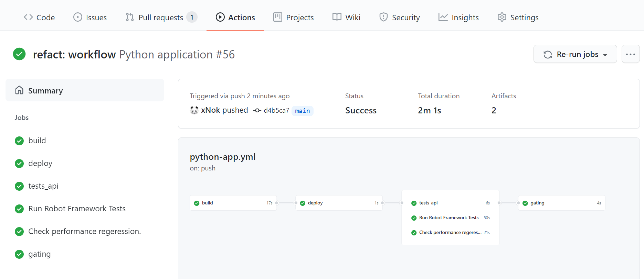This screenshot has height=279, width=644.
Task: Click the Security shield icon
Action: coord(383,17)
